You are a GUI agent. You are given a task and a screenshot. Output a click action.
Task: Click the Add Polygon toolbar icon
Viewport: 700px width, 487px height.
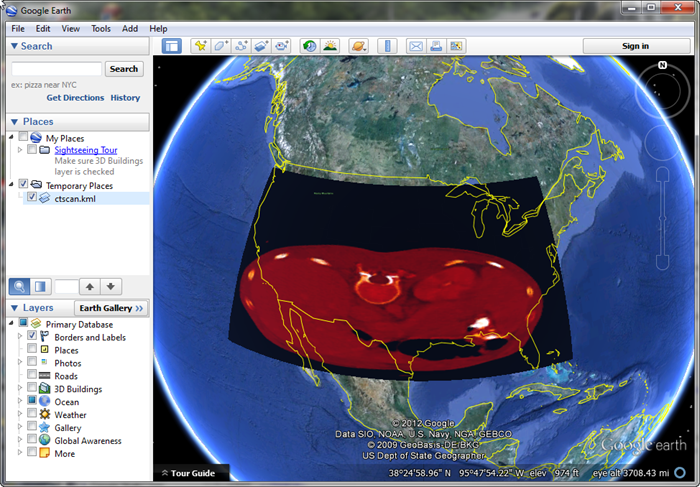[x=220, y=46]
